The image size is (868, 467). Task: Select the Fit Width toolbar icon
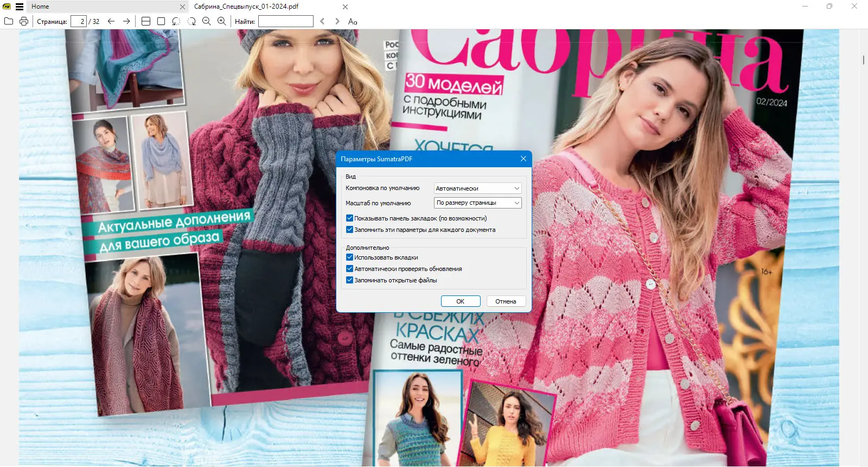(146, 21)
